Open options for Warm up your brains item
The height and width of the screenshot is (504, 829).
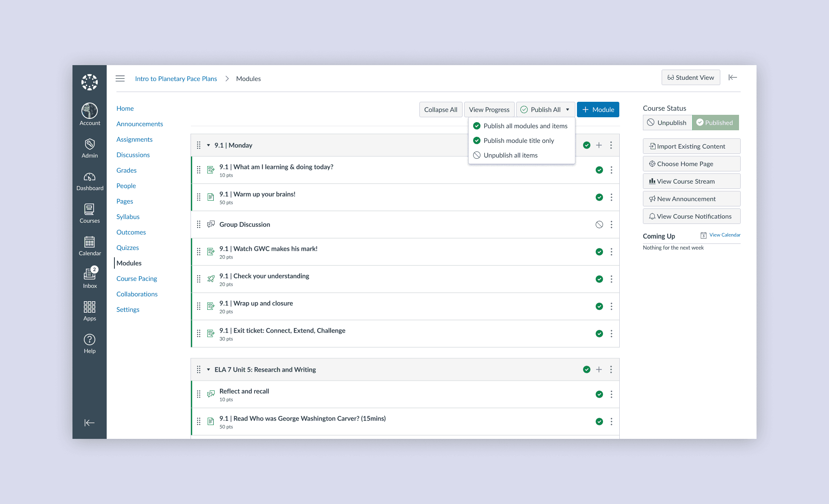pyautogui.click(x=612, y=197)
